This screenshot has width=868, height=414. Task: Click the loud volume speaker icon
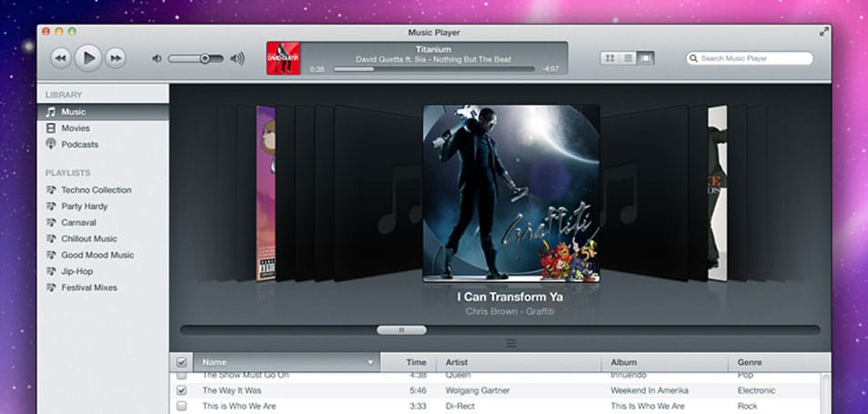tap(237, 58)
